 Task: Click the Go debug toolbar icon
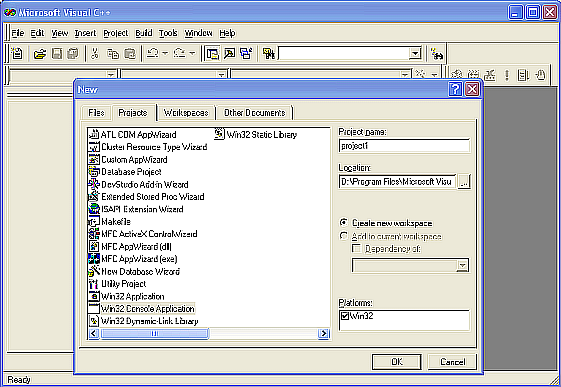pos(523,75)
